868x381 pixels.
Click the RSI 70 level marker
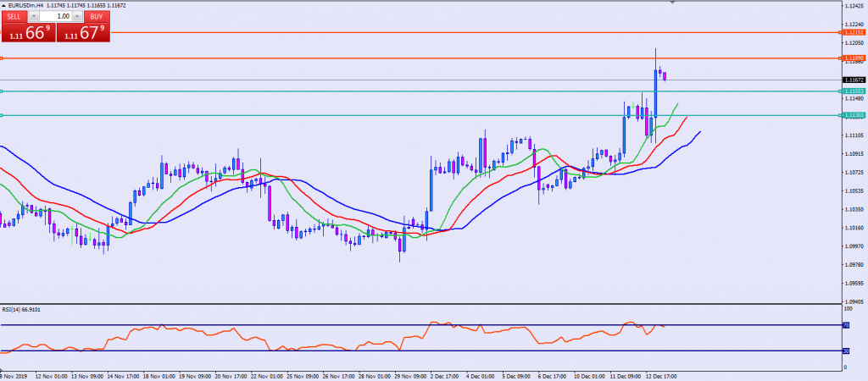848,325
